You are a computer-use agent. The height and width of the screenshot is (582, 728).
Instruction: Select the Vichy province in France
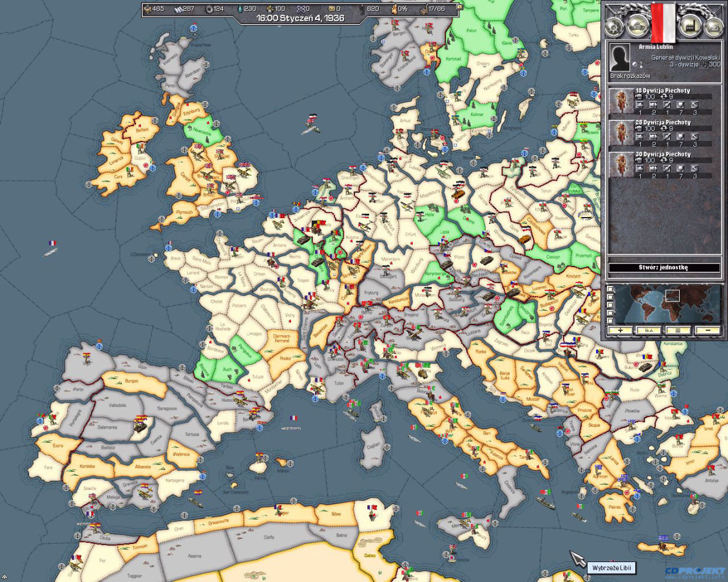(289, 315)
